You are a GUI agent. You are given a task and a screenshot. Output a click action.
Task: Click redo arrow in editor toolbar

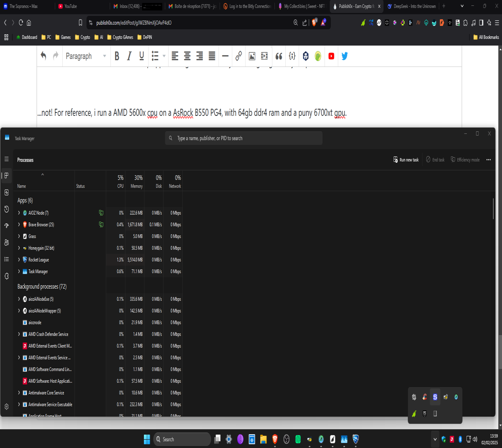tap(56, 56)
